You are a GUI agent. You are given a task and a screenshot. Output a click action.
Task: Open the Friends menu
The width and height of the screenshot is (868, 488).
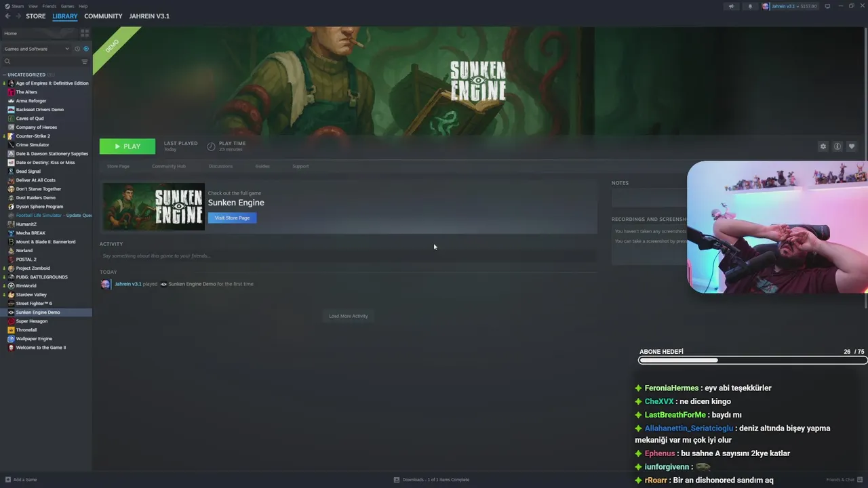tap(50, 6)
